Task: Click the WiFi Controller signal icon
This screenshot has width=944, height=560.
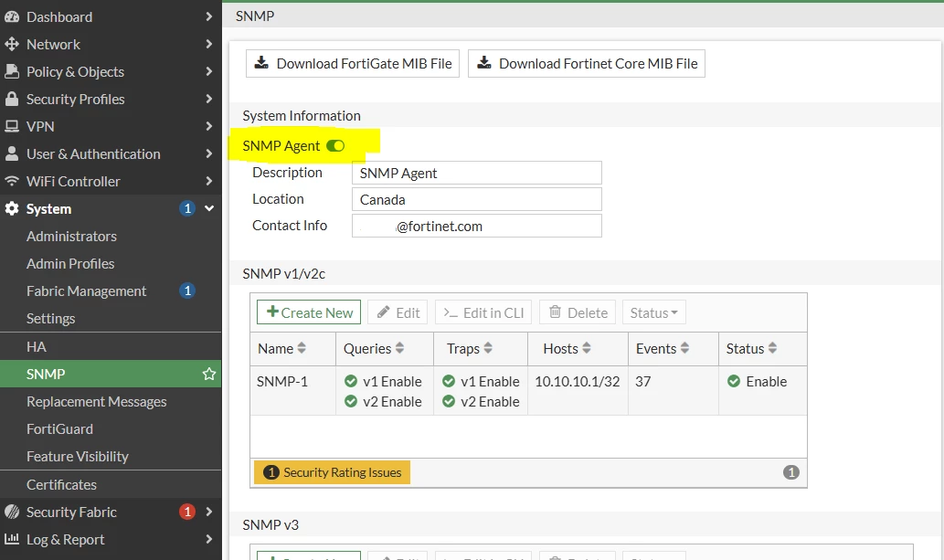Action: coord(12,181)
